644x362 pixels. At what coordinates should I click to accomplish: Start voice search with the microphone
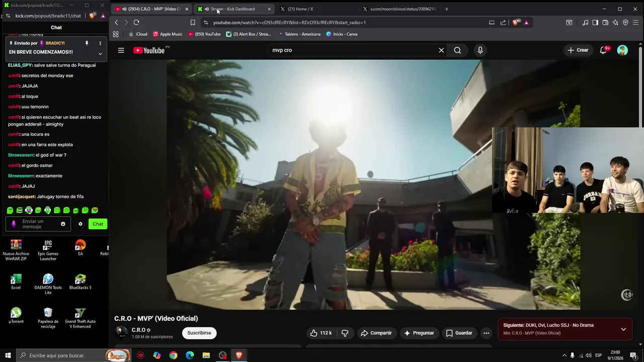480,50
